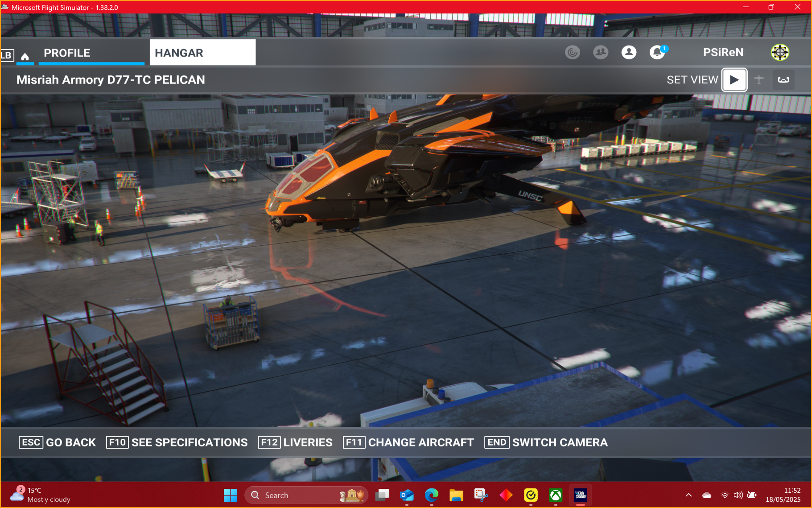Open the weather widget showing 15°C

(x=41, y=495)
